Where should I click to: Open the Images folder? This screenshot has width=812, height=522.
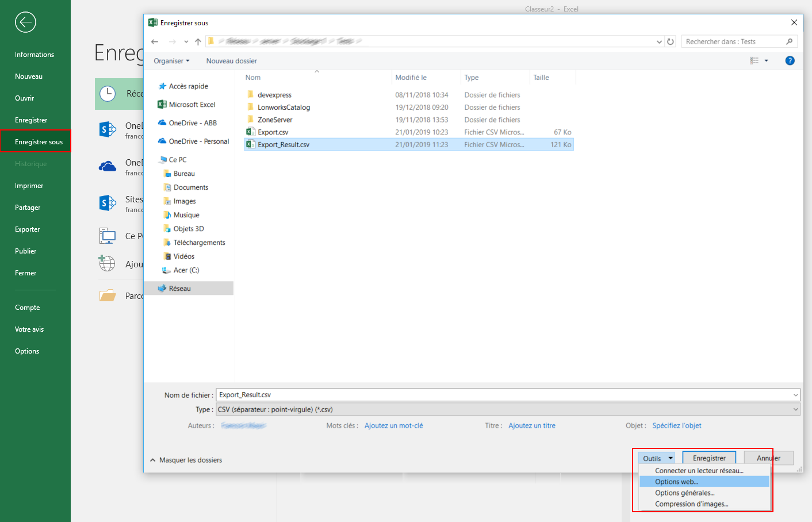tap(185, 201)
